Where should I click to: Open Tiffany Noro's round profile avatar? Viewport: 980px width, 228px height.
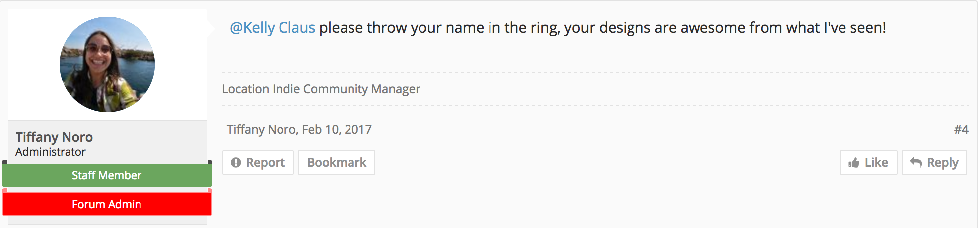(107, 64)
